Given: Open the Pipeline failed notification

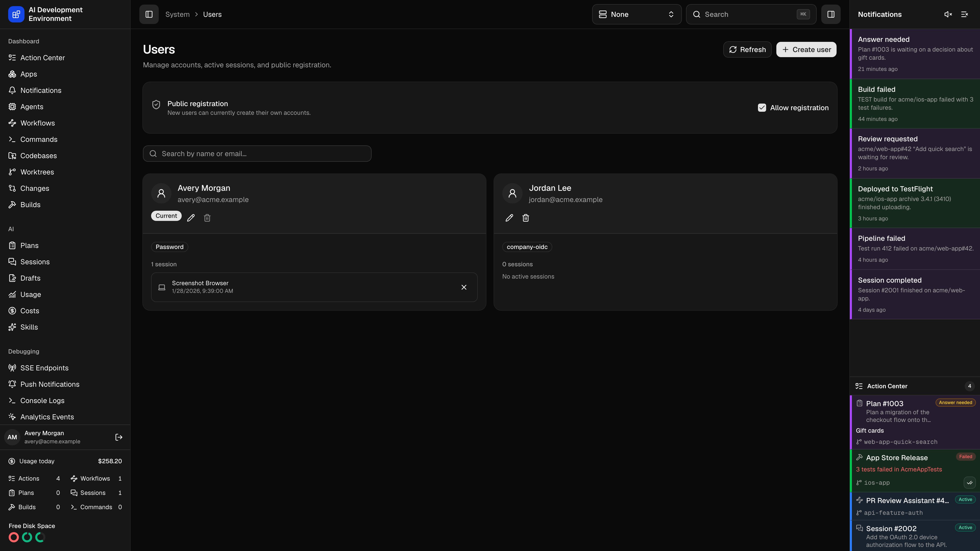Looking at the screenshot, I should pos(915,249).
